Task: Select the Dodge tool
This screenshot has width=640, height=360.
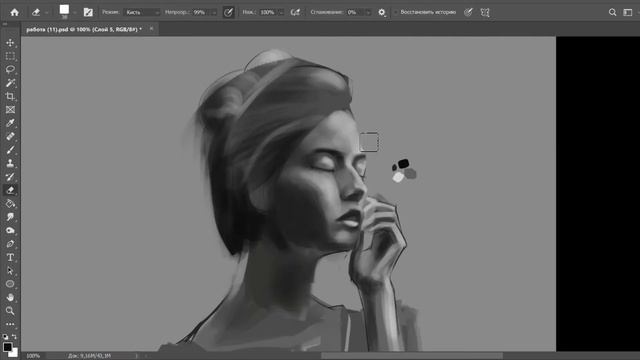Action: point(10,231)
